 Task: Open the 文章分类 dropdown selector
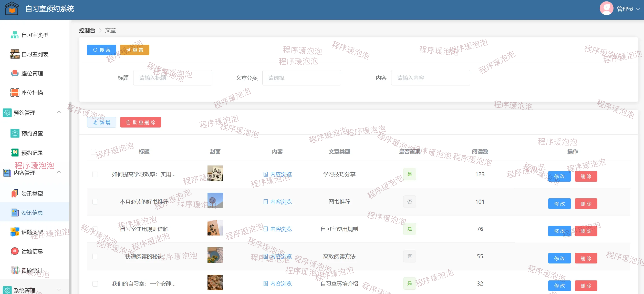tap(302, 78)
